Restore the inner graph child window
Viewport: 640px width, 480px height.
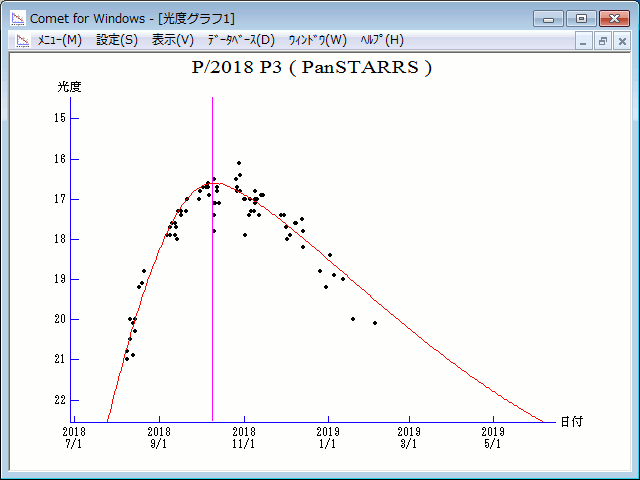click(x=602, y=41)
